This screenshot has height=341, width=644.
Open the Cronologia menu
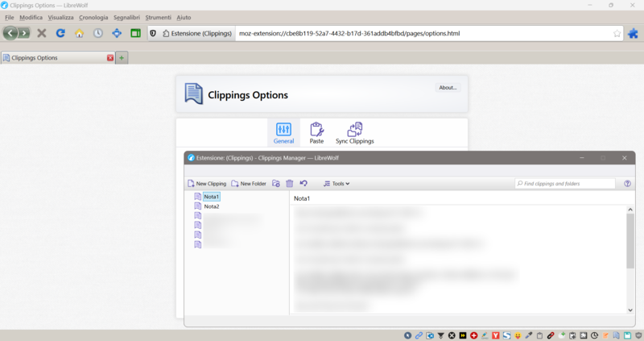click(x=93, y=17)
